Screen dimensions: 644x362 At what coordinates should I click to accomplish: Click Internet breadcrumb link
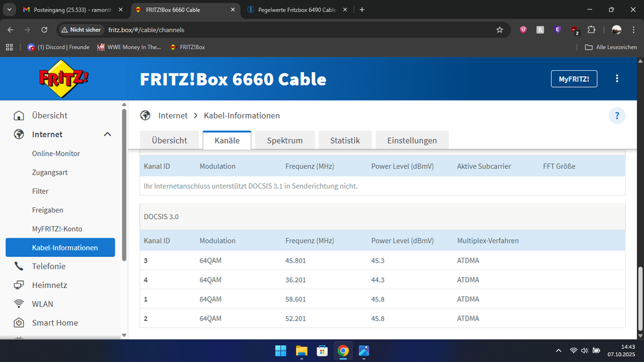(173, 116)
